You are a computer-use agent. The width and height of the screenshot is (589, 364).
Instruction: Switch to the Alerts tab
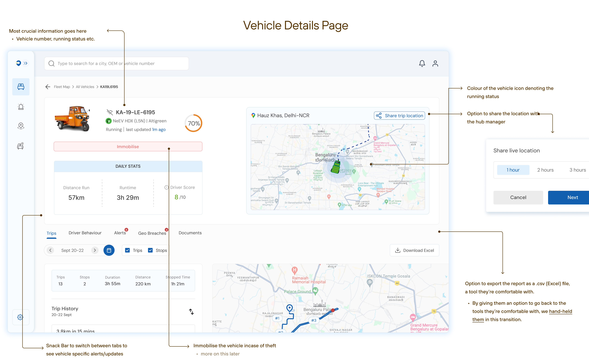[x=120, y=233]
